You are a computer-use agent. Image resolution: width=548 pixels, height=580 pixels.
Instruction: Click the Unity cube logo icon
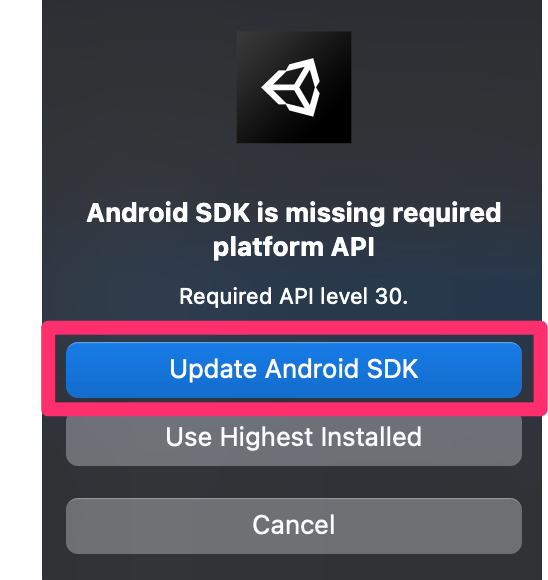point(292,87)
